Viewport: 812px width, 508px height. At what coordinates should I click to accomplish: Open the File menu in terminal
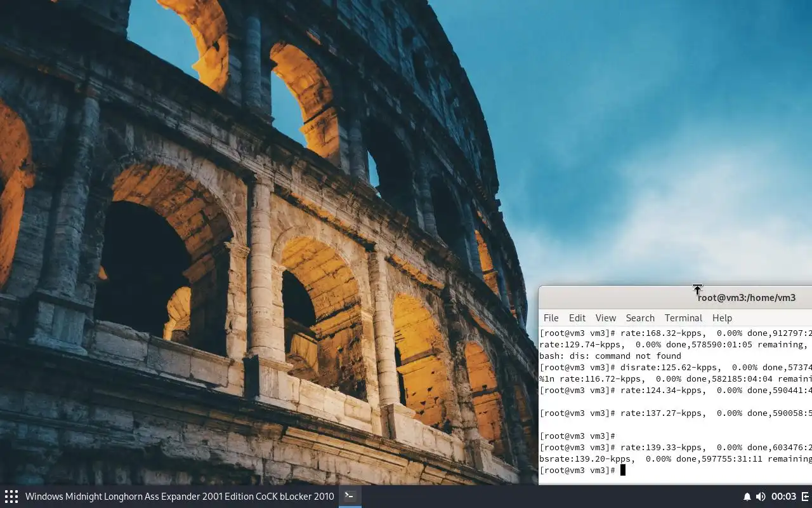[551, 318]
